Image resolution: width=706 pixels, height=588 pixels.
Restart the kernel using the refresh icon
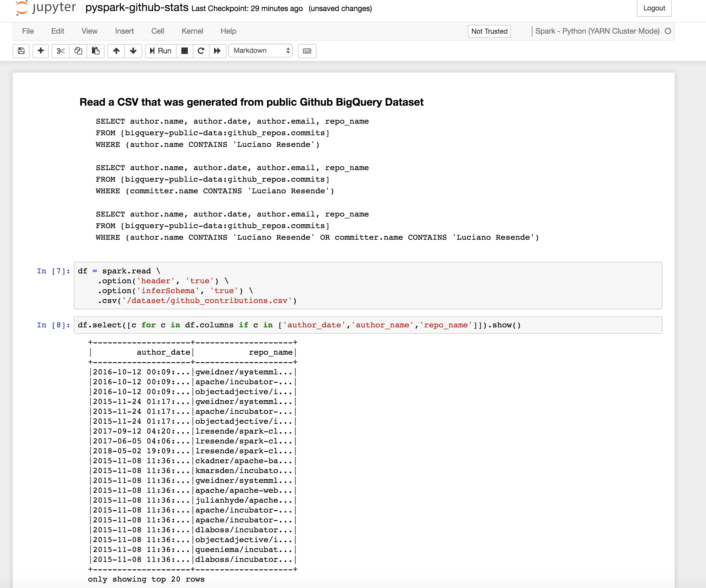(201, 51)
